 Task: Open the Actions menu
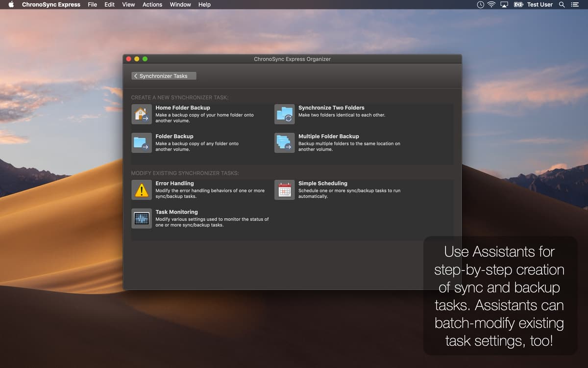[152, 4]
